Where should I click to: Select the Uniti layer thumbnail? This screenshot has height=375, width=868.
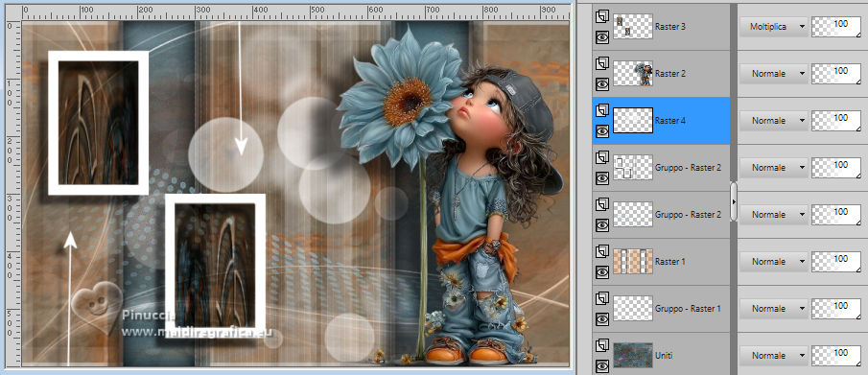click(633, 356)
